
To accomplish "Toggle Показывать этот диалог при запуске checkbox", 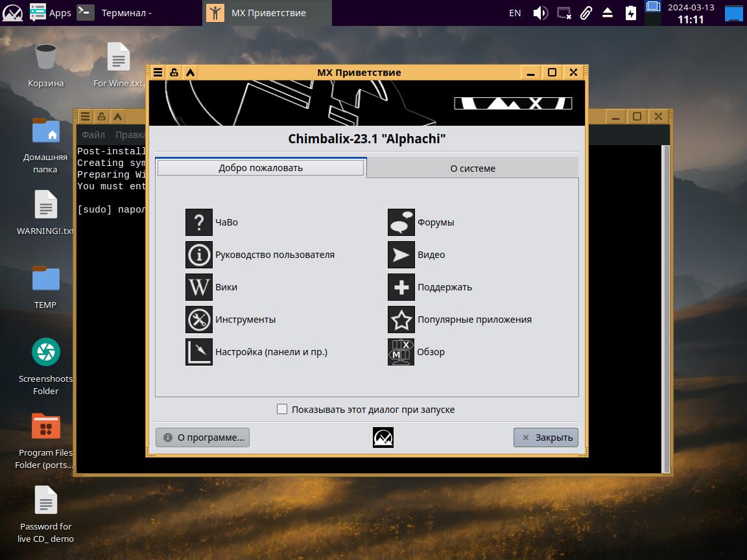I will coord(282,409).
